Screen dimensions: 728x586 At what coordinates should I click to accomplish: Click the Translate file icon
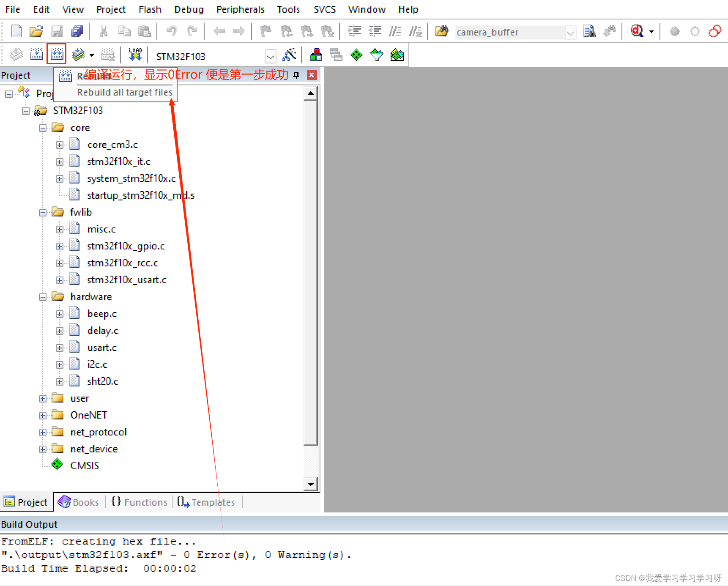[x=16, y=55]
